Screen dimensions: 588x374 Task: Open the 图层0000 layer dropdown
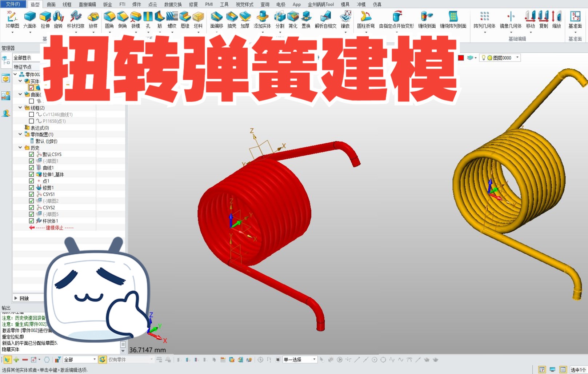tap(517, 57)
